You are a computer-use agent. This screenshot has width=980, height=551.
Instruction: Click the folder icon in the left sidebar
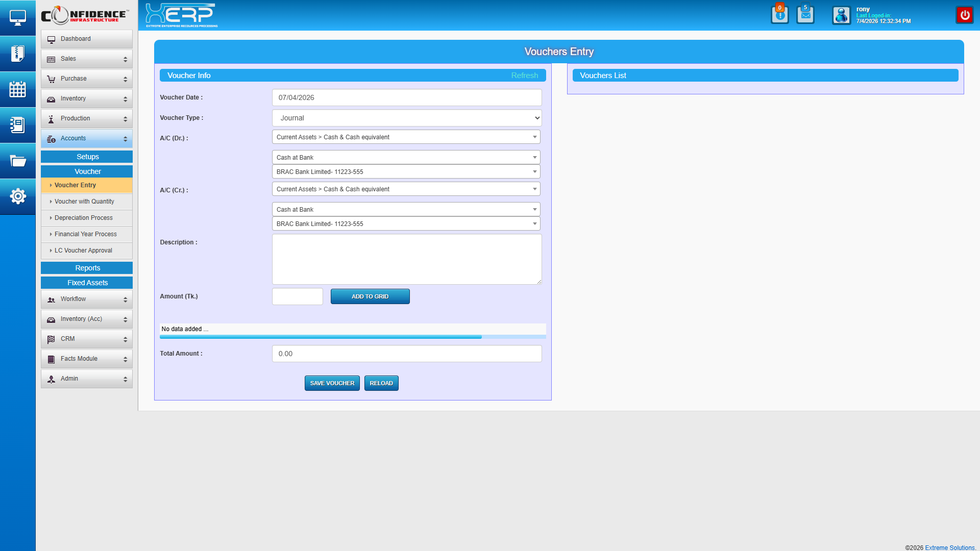tap(18, 161)
